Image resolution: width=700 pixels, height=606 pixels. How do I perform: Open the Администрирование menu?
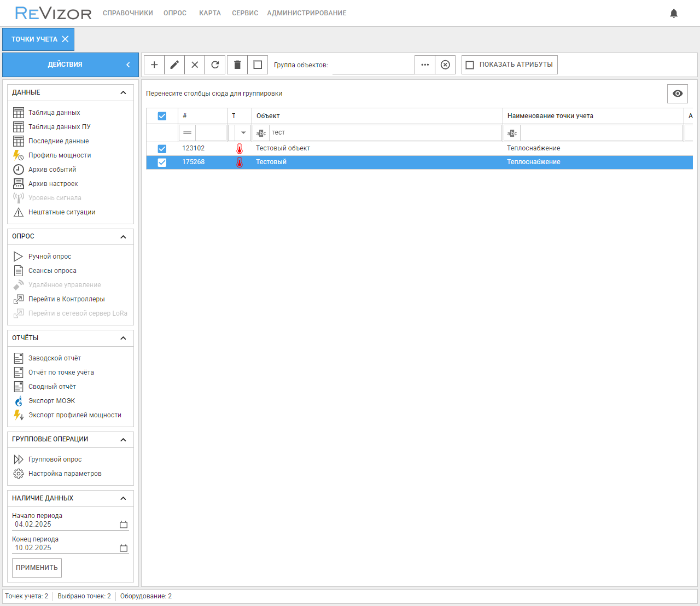tap(307, 13)
